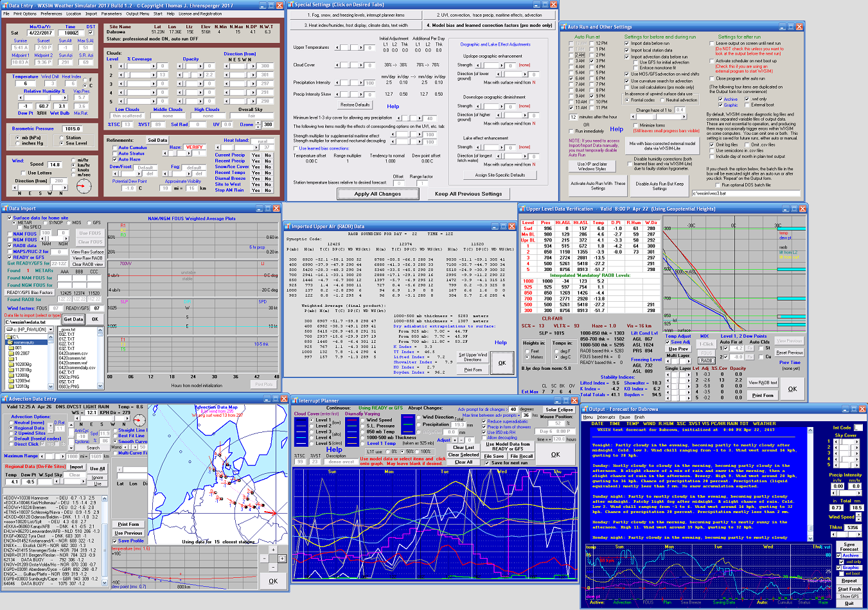The image size is (868, 610).
Task: Click the data file path field C:\wxsim\wdata.txt
Action: coord(31,322)
